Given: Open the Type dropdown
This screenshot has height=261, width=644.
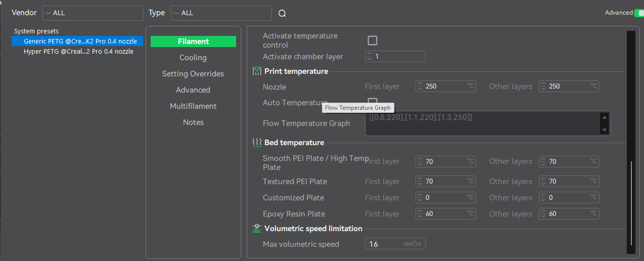Looking at the screenshot, I should coord(221,13).
